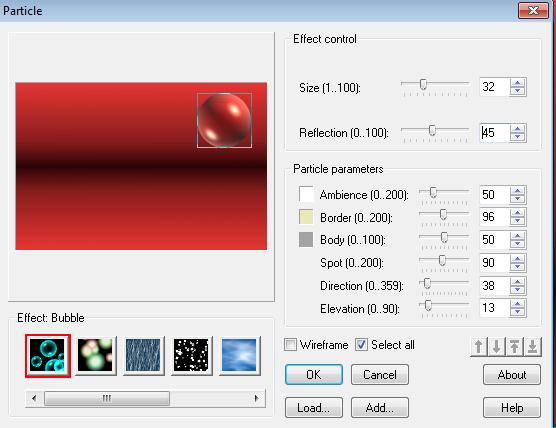Click the move to bottom arrow icon
The image size is (556, 428).
pos(533,346)
